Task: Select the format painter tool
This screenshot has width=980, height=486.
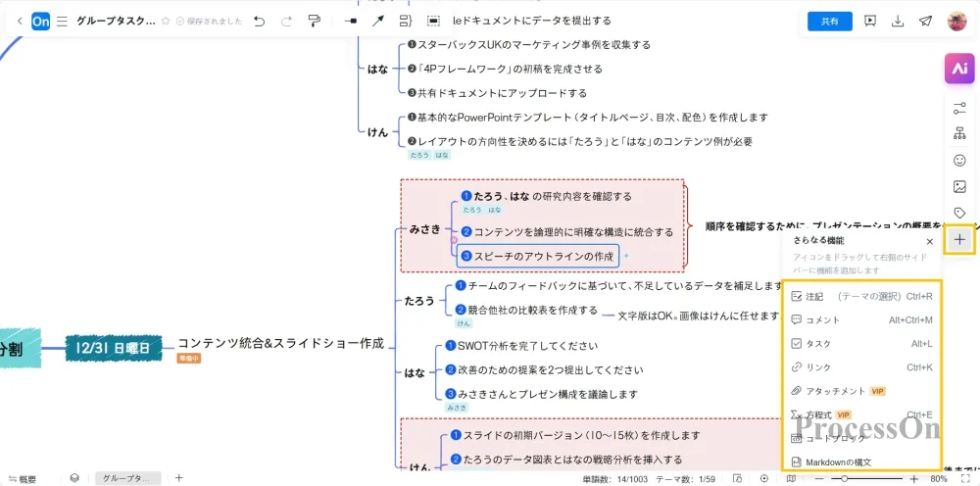Action: 314,21
